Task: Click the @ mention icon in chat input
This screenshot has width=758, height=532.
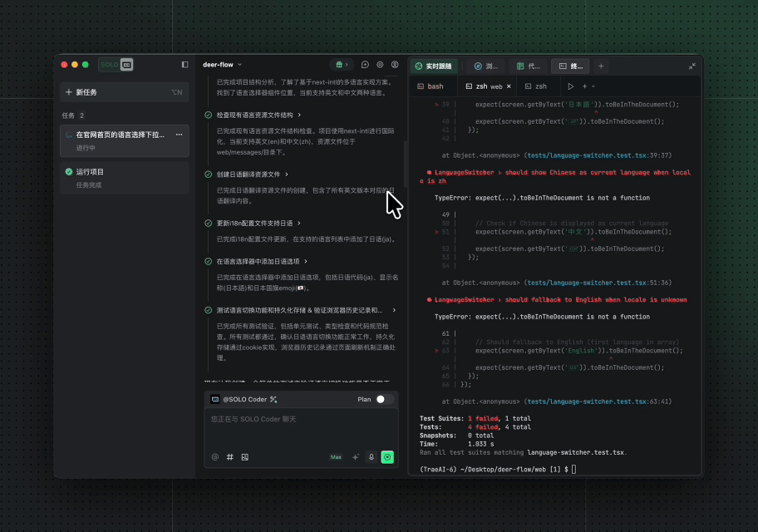Action: [214, 457]
